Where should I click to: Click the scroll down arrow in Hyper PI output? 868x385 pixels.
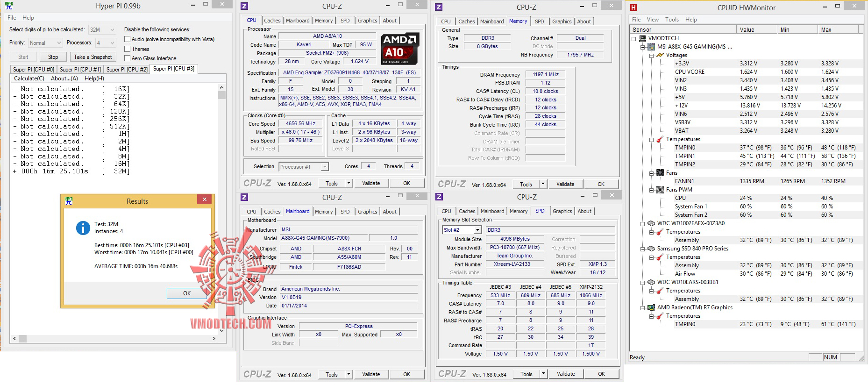click(221, 330)
